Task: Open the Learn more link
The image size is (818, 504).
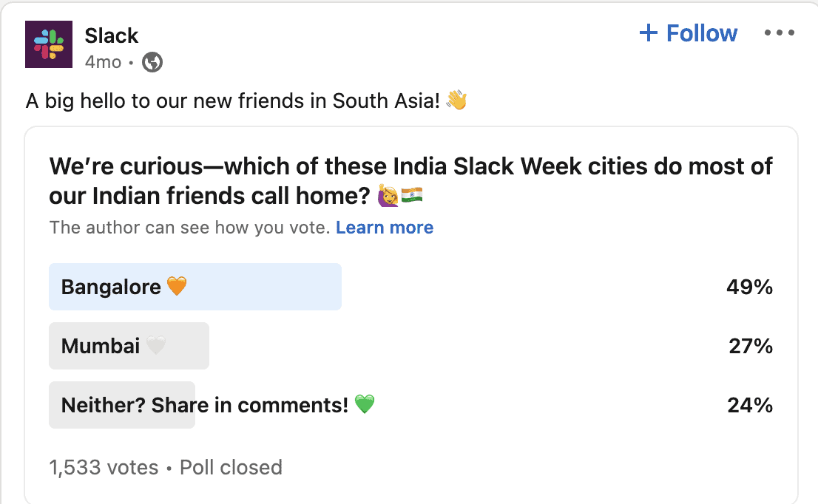Action: click(385, 228)
